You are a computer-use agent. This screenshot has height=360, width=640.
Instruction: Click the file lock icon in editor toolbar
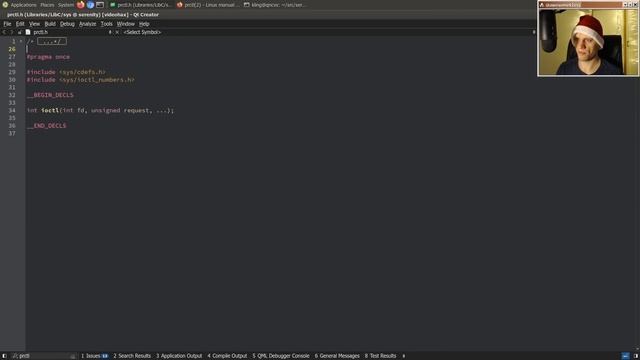[x=19, y=32]
